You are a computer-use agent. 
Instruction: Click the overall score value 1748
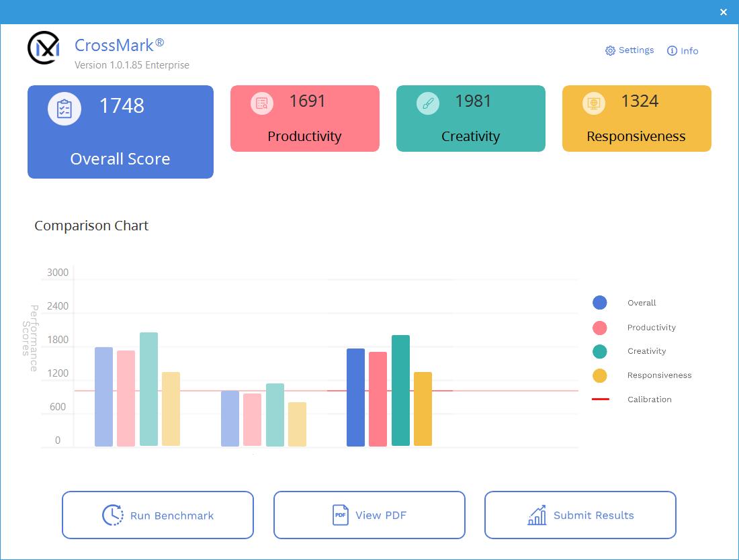(x=122, y=106)
